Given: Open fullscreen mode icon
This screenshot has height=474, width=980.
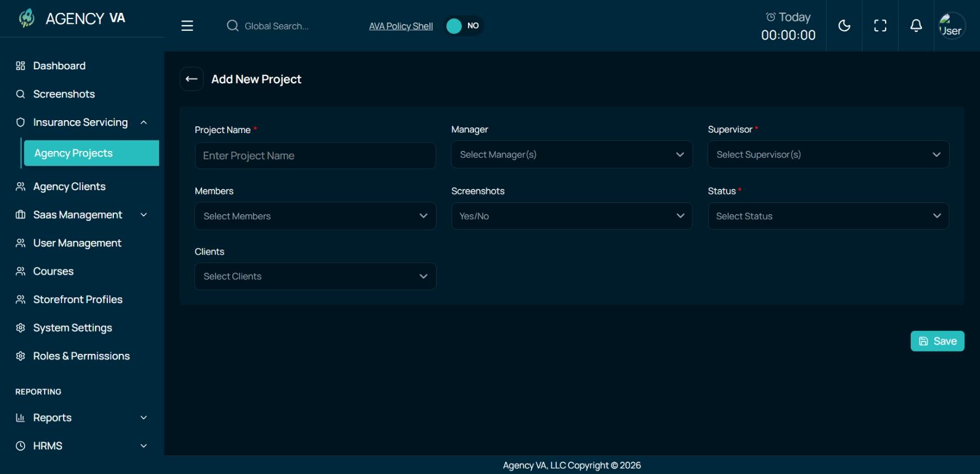Looking at the screenshot, I should [880, 26].
